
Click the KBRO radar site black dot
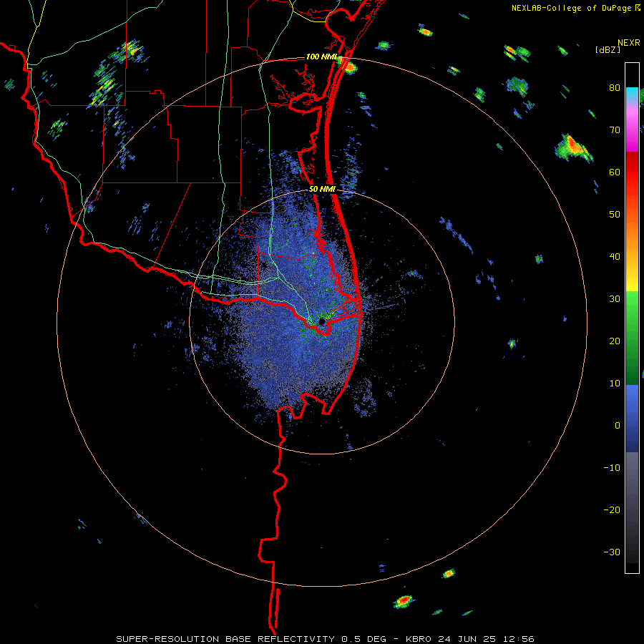[321, 321]
